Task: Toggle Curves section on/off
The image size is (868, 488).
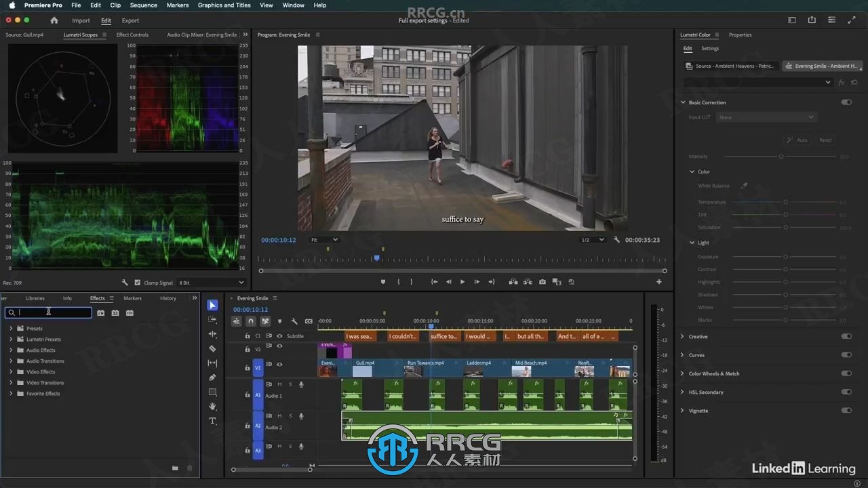Action: [x=846, y=355]
